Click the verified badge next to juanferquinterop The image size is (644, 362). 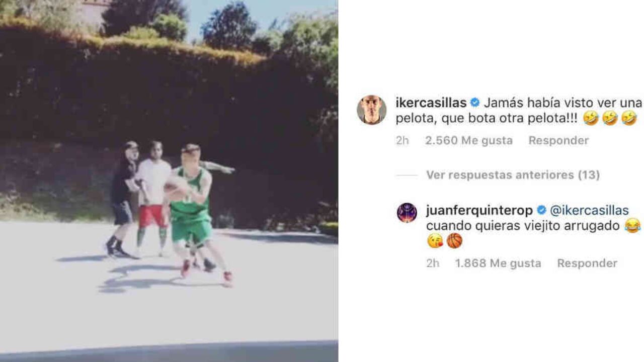541,210
